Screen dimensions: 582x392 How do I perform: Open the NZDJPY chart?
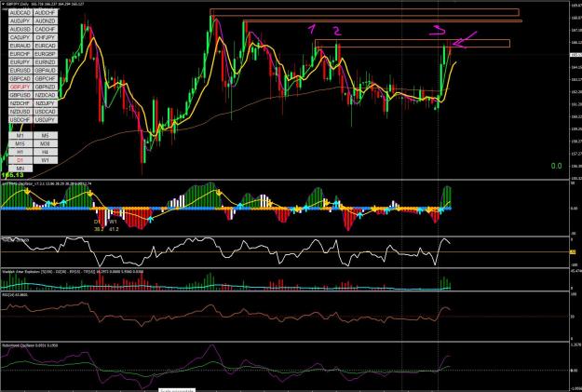[46, 103]
